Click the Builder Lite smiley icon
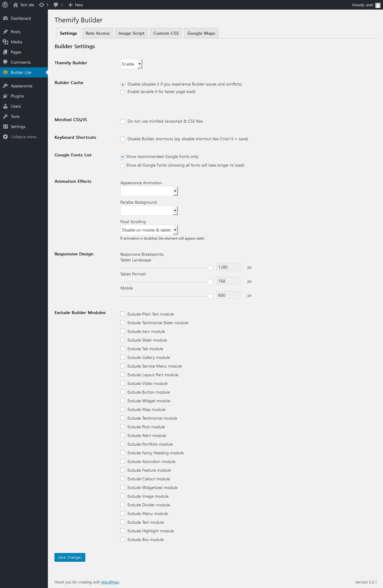 click(5, 72)
